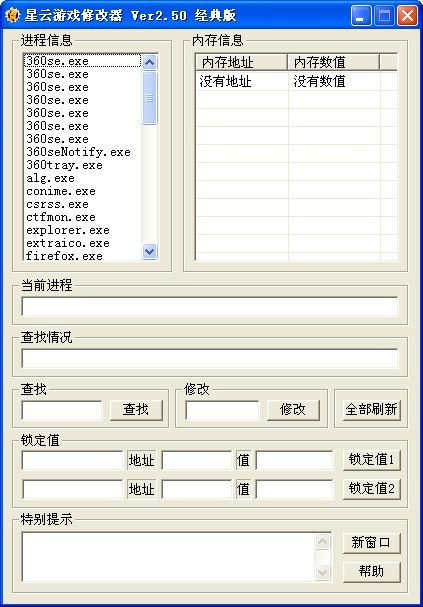Select firefox.exe in process list
The image size is (423, 607).
[x=64, y=256]
